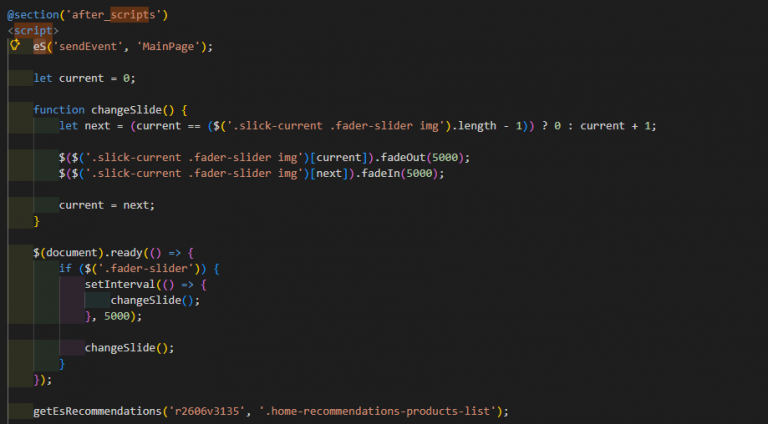Screen dimensions: 768x424
Task: Click the [next] array index
Action: 329,173
